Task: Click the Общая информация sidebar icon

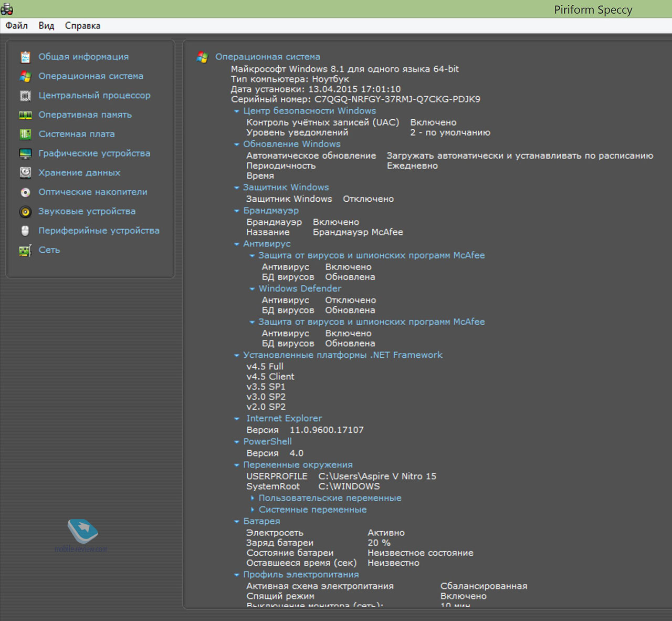Action: [x=25, y=57]
